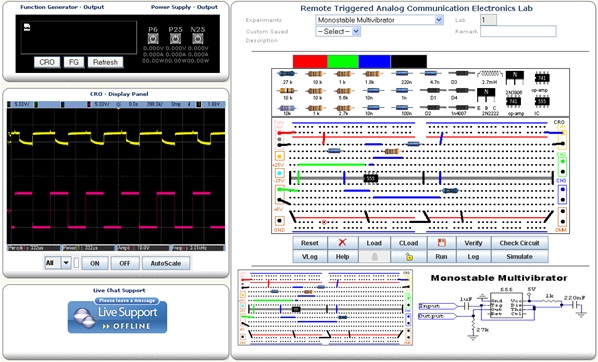Click the Check Circuit button
598x362 pixels.
(519, 243)
